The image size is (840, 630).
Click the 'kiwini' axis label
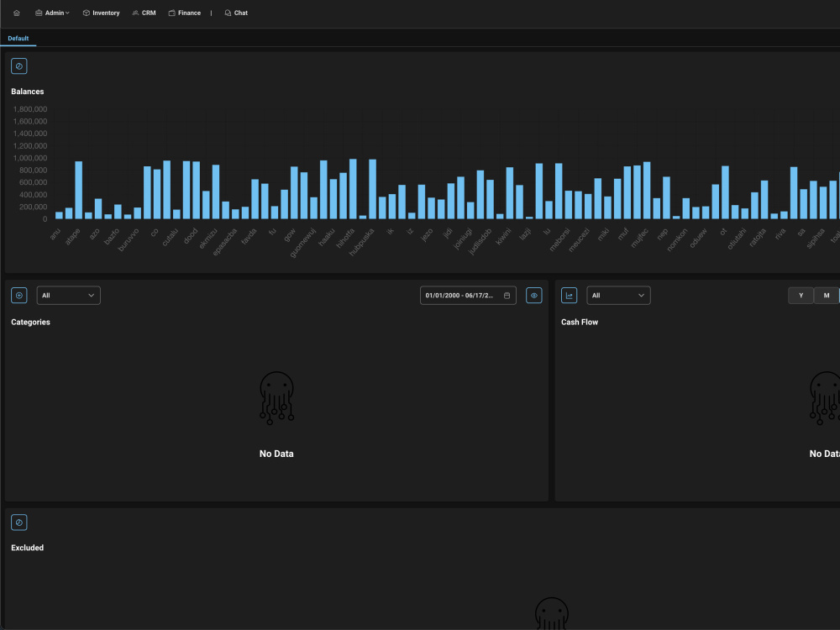click(x=503, y=236)
